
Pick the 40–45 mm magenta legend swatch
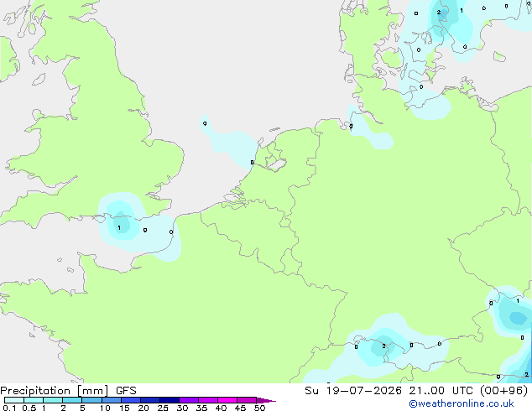point(227,400)
